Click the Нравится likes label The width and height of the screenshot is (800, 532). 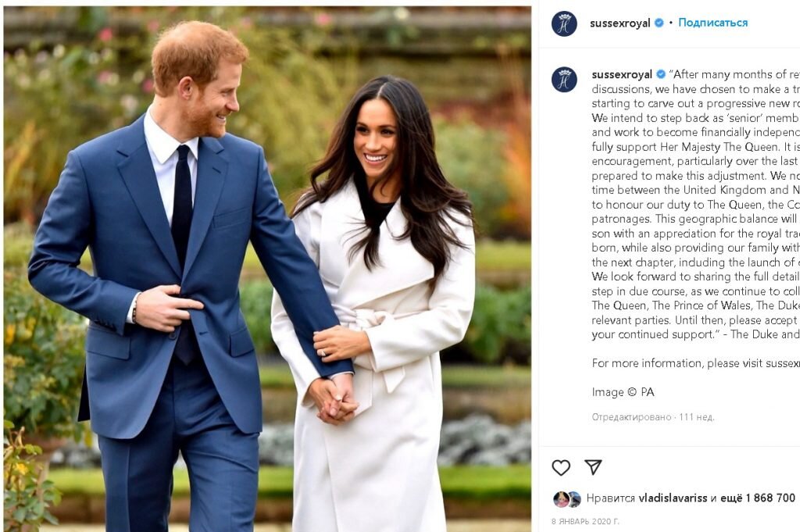pos(610,498)
